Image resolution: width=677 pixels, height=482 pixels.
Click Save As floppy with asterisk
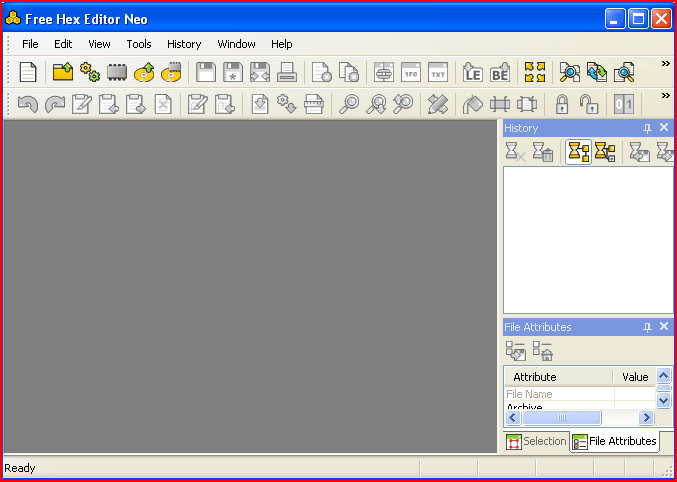coord(233,72)
